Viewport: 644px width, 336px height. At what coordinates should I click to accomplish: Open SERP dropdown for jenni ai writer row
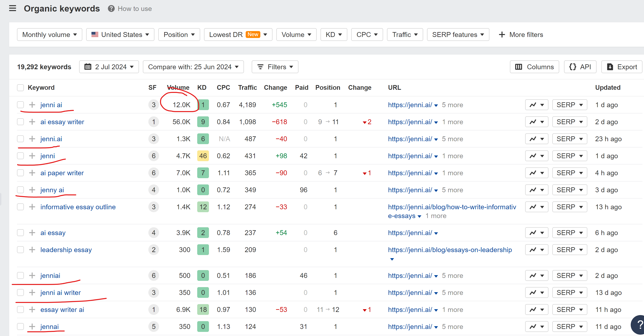(x=570, y=292)
